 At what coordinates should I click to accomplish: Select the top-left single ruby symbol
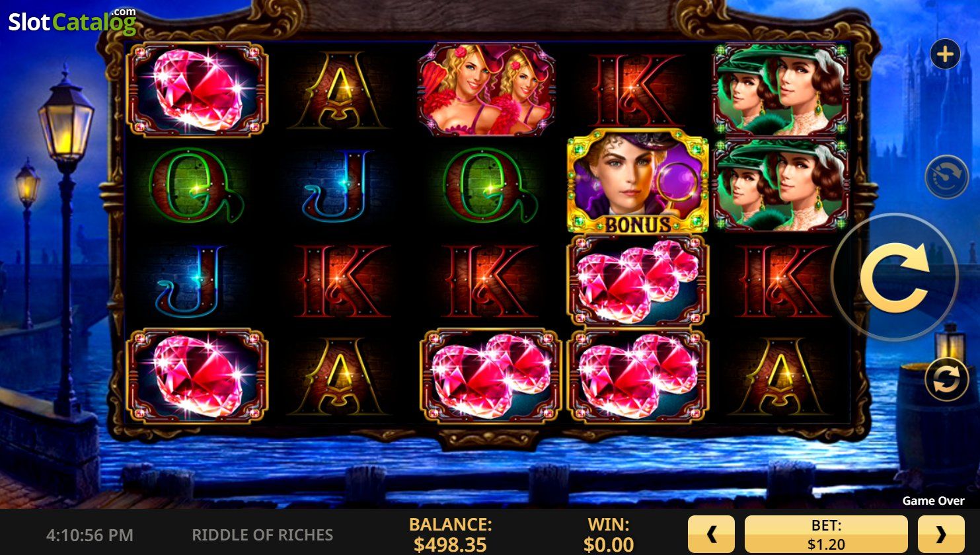[x=197, y=89]
